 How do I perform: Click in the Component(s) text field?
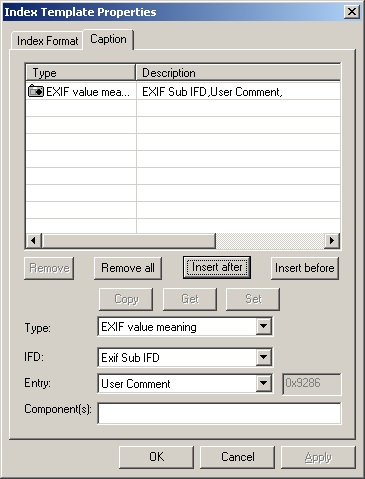[x=219, y=413]
